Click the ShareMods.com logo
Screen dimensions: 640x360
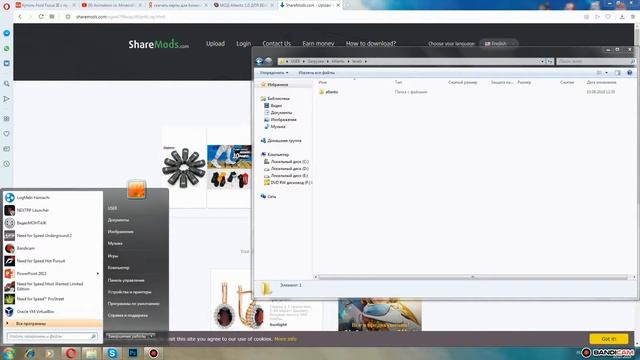[158, 44]
